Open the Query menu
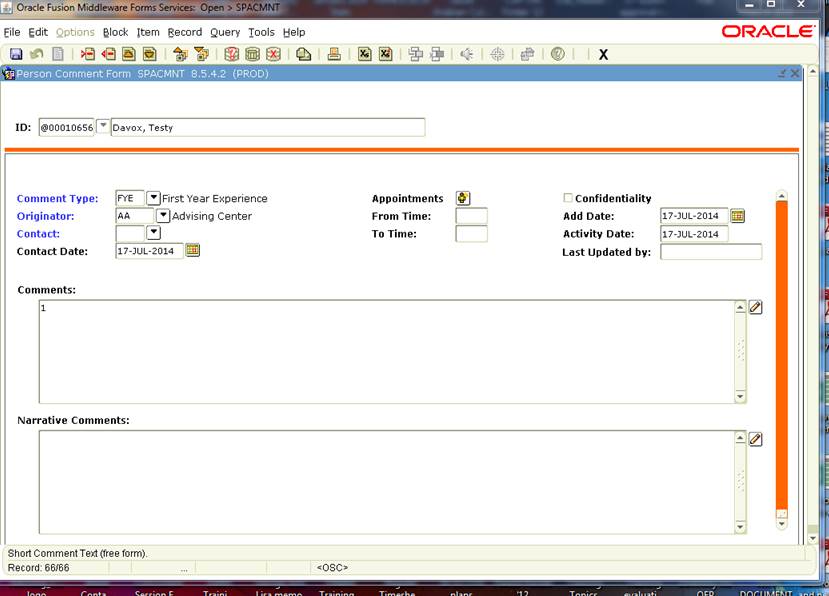829x596 pixels. coord(224,32)
